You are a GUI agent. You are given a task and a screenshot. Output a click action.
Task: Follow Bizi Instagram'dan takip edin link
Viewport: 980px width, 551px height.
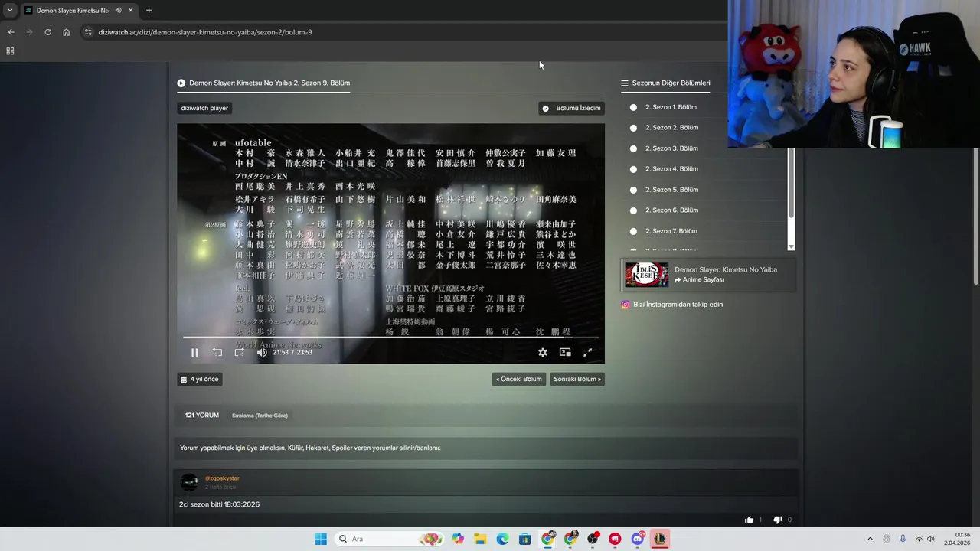click(x=672, y=305)
